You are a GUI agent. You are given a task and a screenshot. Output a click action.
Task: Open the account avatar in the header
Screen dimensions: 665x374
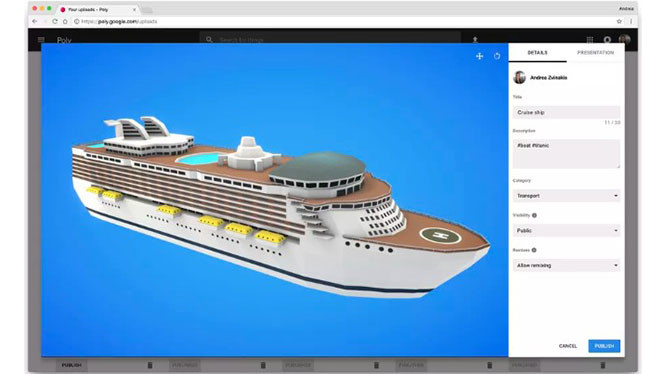point(624,39)
